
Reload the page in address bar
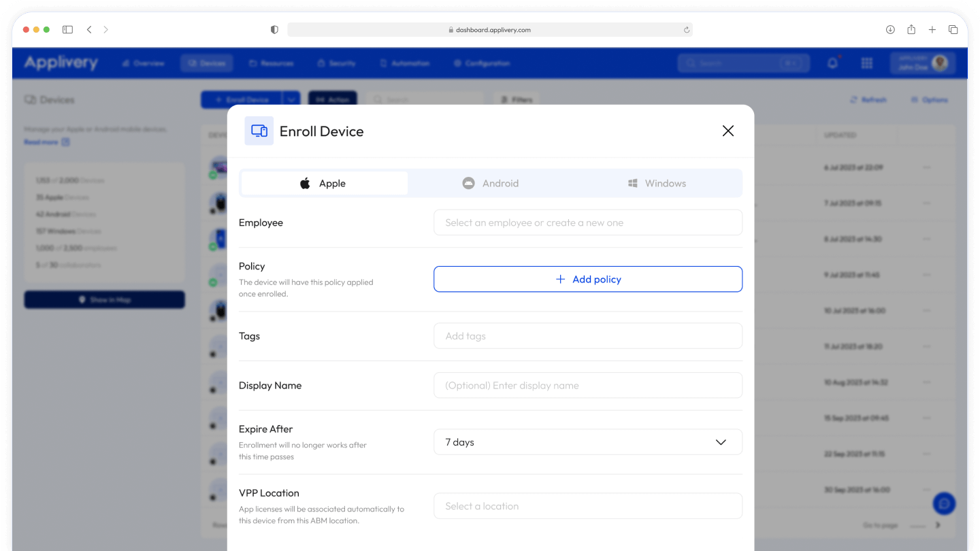(x=687, y=30)
